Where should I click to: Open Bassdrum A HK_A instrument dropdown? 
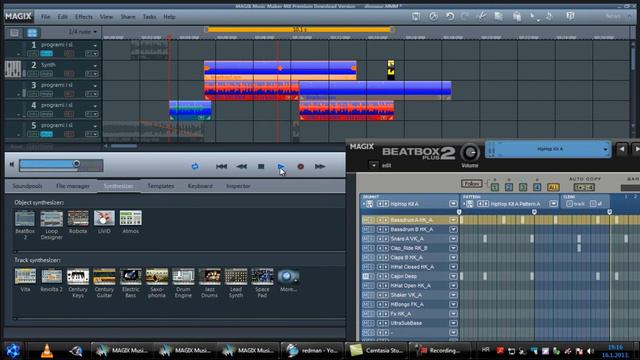pyautogui.click(x=453, y=220)
